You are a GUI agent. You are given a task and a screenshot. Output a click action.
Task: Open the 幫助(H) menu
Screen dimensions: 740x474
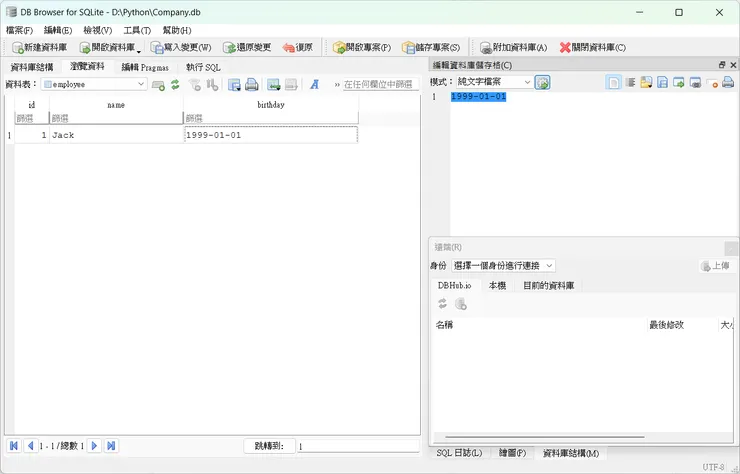pos(177,30)
